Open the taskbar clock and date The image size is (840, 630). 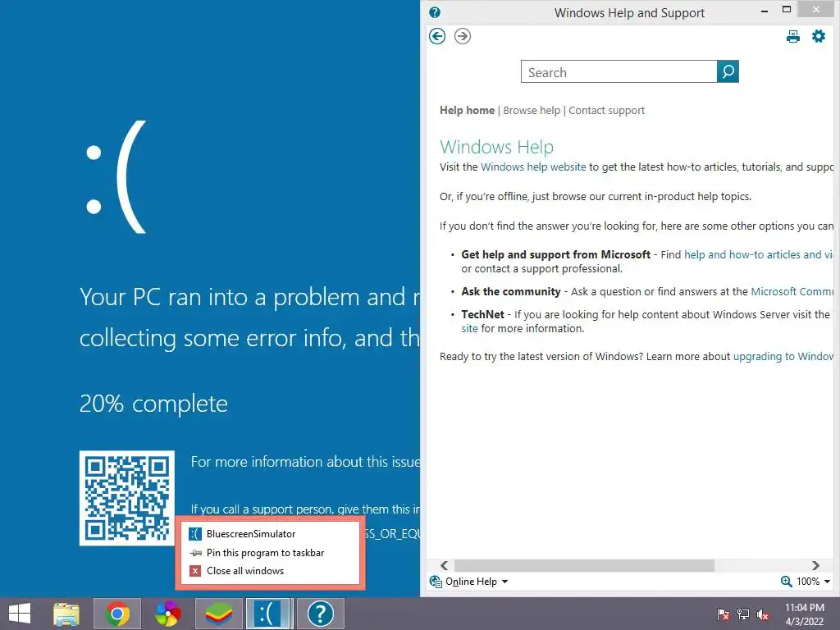pyautogui.click(x=804, y=614)
